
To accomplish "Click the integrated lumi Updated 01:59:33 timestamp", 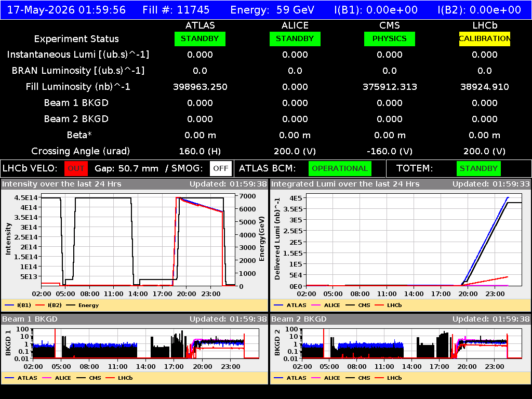I will click(x=491, y=184).
